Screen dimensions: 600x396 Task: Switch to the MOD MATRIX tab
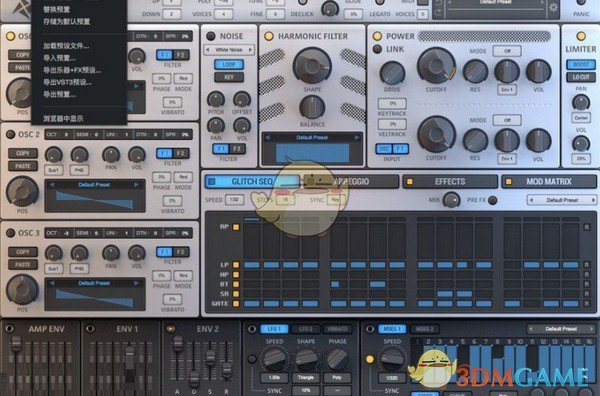click(x=548, y=182)
